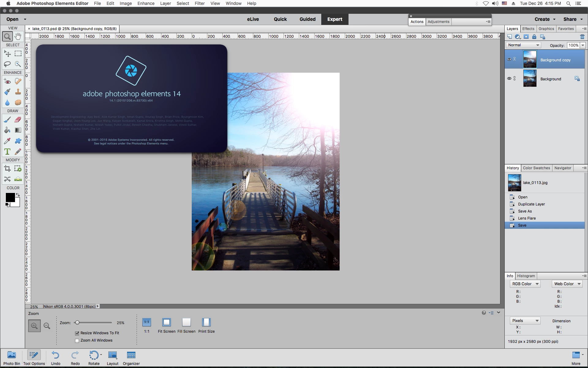Select the Hand tool
Image resolution: width=588 pixels, height=368 pixels.
(18, 36)
